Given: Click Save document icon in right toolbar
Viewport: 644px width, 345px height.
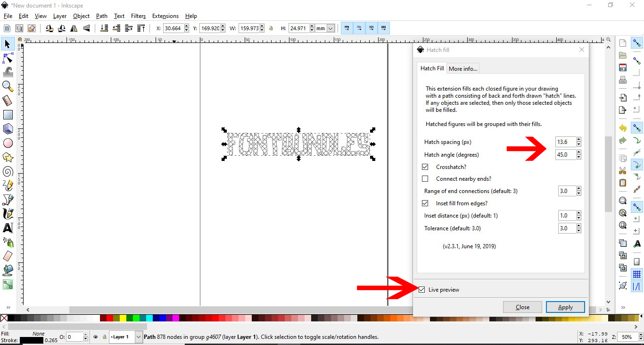Looking at the screenshot, I should coord(623,67).
